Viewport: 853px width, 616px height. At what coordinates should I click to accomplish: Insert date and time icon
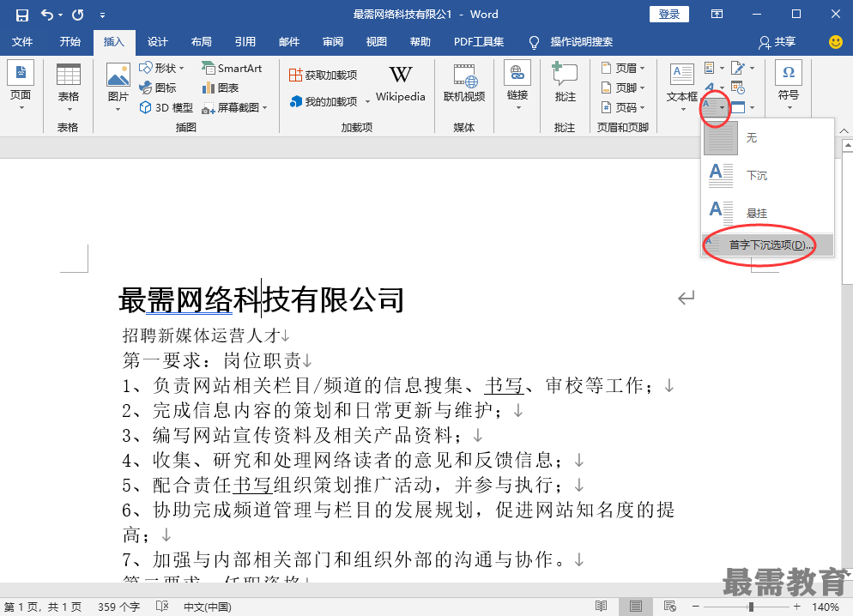tap(738, 88)
